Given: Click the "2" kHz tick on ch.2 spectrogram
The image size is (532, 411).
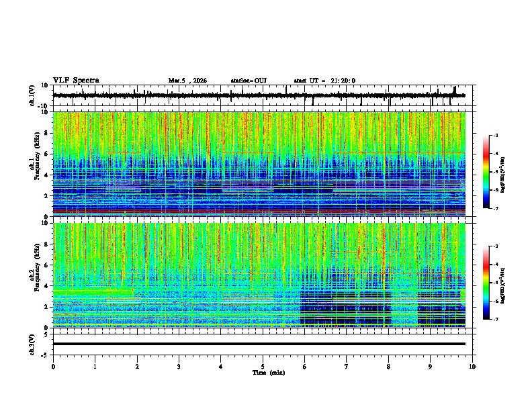Looking at the screenshot, I should click(x=46, y=307).
